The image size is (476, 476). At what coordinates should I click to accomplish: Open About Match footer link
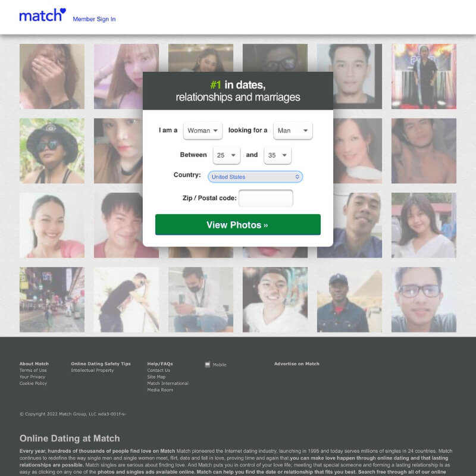pos(34,364)
